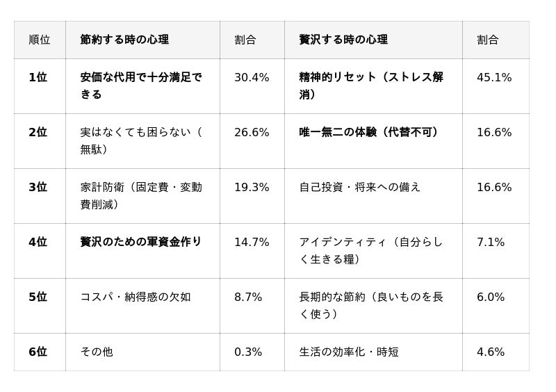Select the 6位 rank cell
The width and height of the screenshot is (556, 392).
(x=38, y=352)
